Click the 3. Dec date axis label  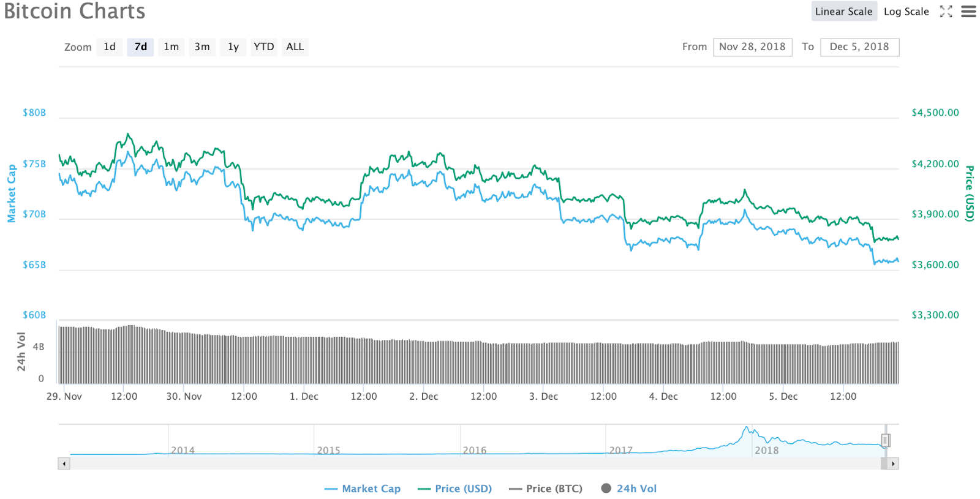tap(544, 397)
